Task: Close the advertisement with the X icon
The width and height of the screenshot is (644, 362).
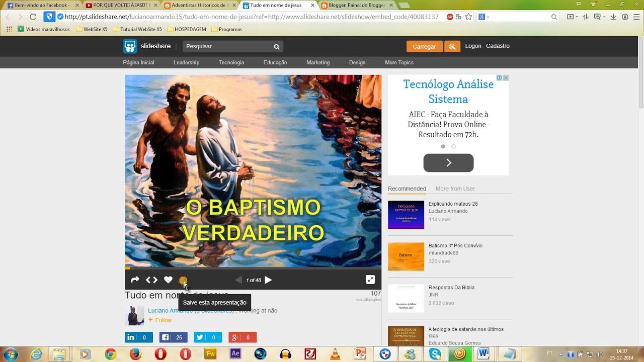Action: click(506, 78)
